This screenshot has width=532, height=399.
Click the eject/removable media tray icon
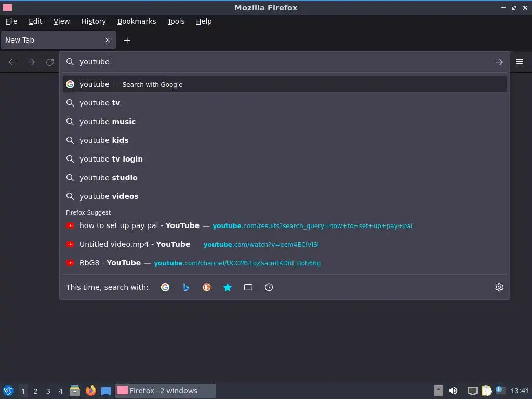click(438, 391)
